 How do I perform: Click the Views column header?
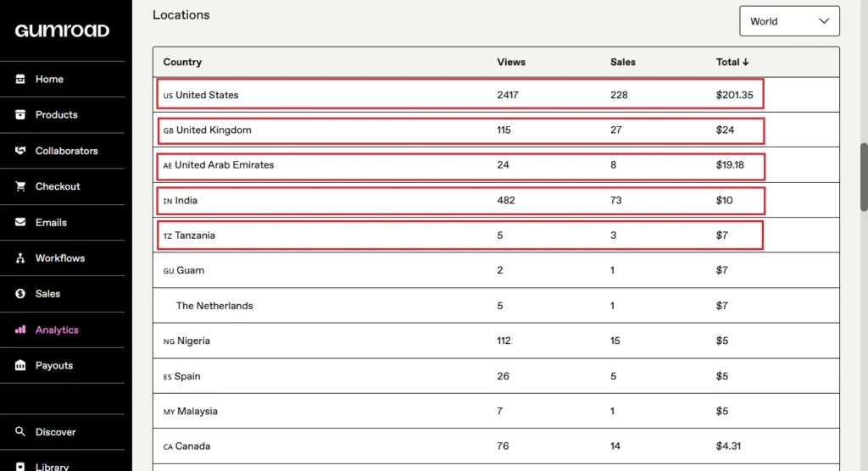[x=511, y=62]
